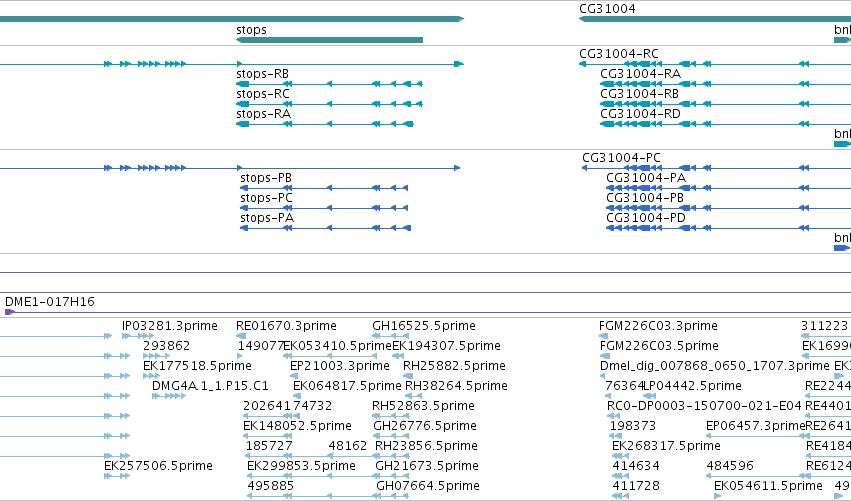Open the CG31004-RD transcript label
The width and height of the screenshot is (851, 501).
(x=640, y=114)
